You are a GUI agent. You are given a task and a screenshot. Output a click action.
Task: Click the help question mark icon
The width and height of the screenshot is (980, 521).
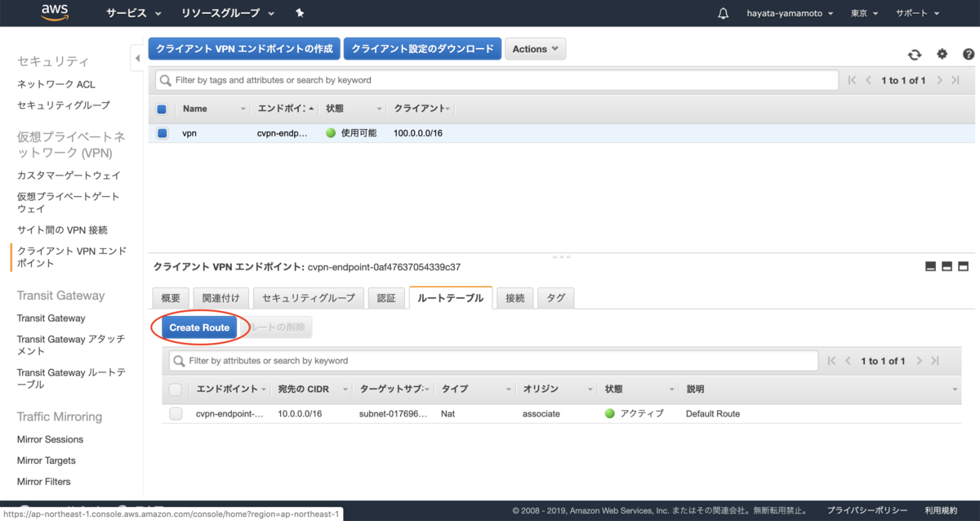(x=969, y=54)
